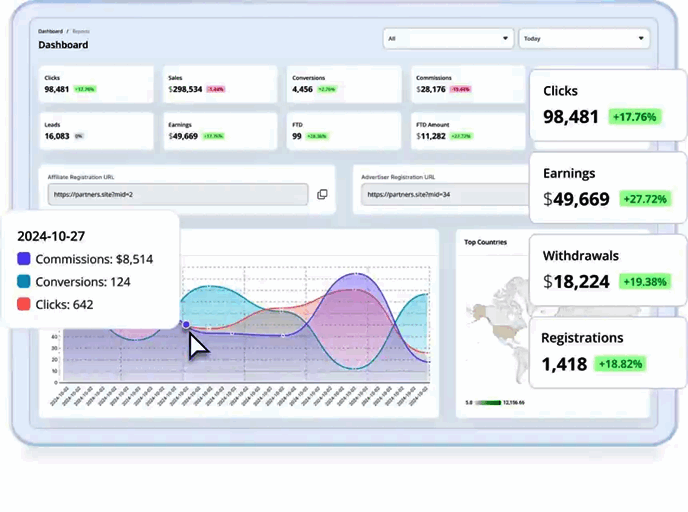Open the small Clicks 98,481 stat card
This screenshot has width=688, height=512.
click(x=97, y=84)
